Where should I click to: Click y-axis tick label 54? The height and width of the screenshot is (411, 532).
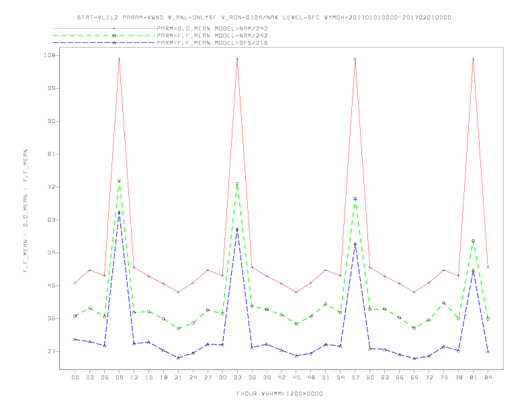tap(52, 253)
